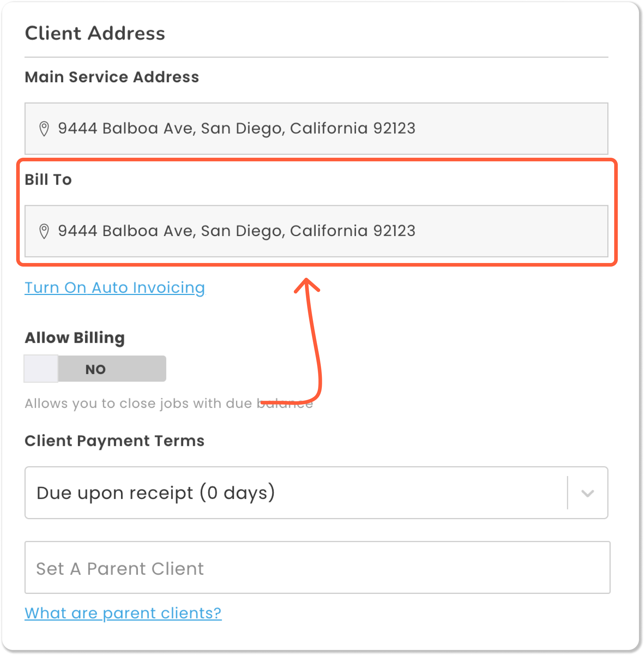Viewport: 644px width, 655px height.
Task: Focus the Main Service Address field
Action: pos(316,129)
